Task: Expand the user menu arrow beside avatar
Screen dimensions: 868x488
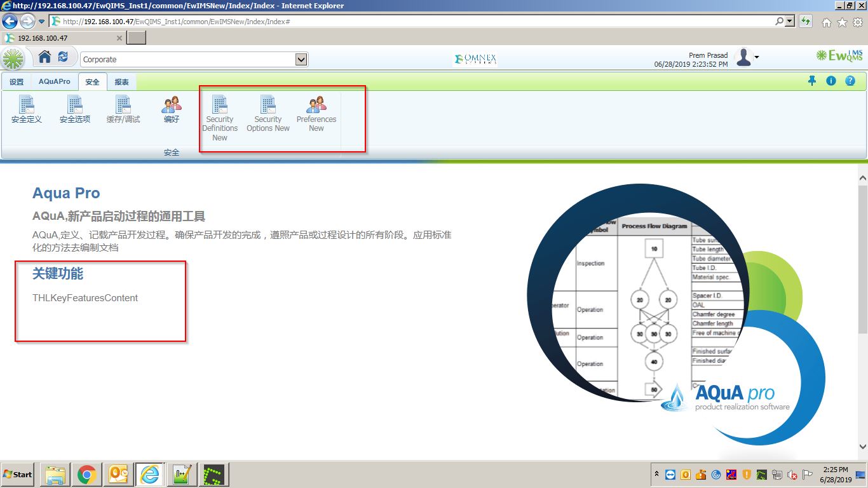Action: click(x=756, y=58)
